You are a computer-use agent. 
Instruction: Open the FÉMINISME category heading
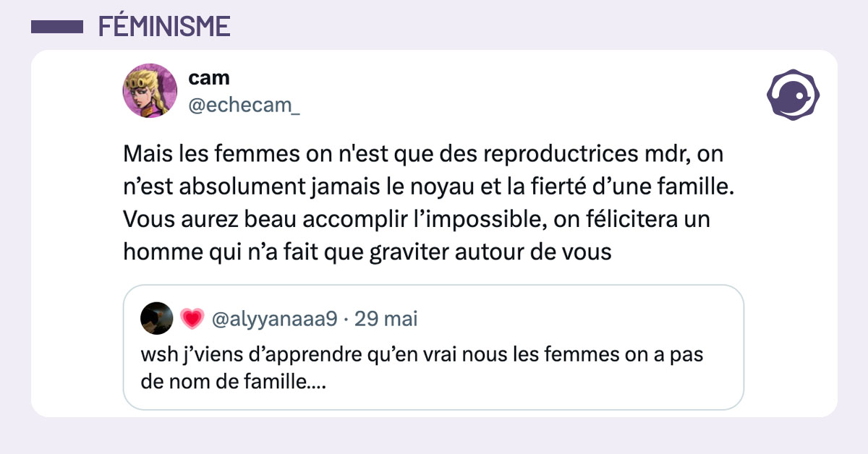[x=163, y=27]
